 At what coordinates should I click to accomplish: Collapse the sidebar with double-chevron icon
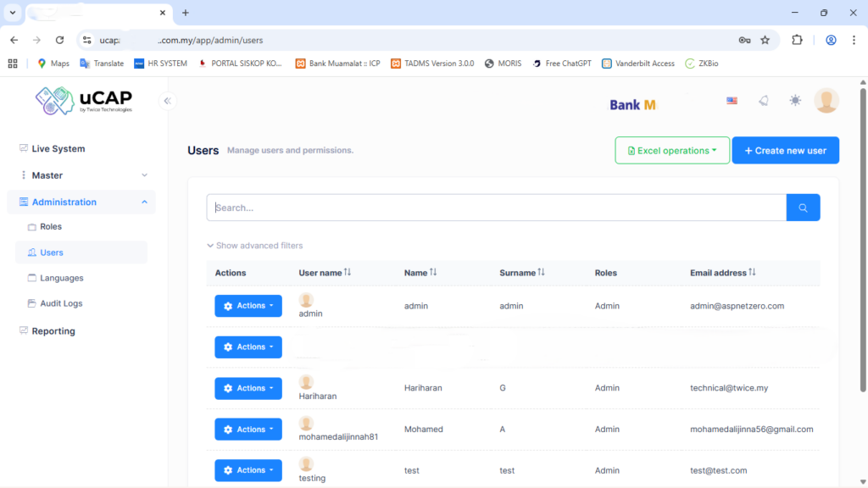168,101
